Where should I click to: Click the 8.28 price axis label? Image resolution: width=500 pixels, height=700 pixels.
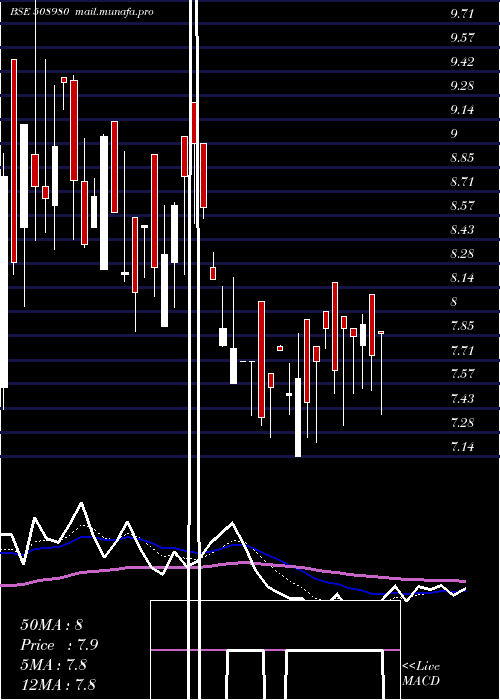462,254
